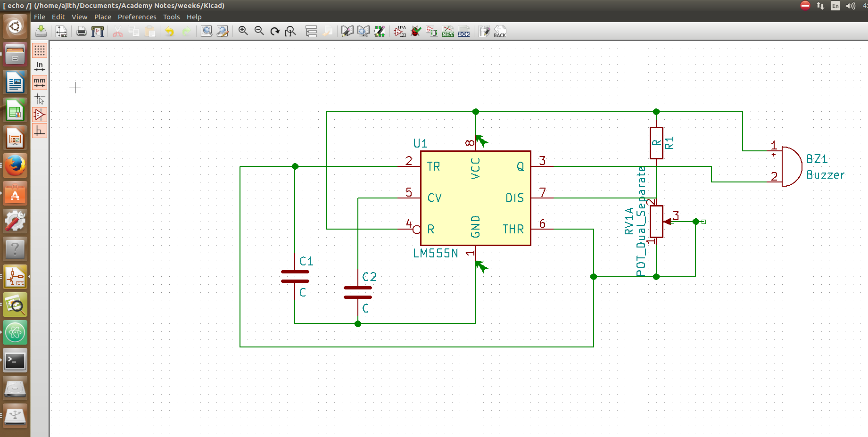Click the Zoom to fit icon
This screenshot has height=437, width=868.
[x=291, y=31]
